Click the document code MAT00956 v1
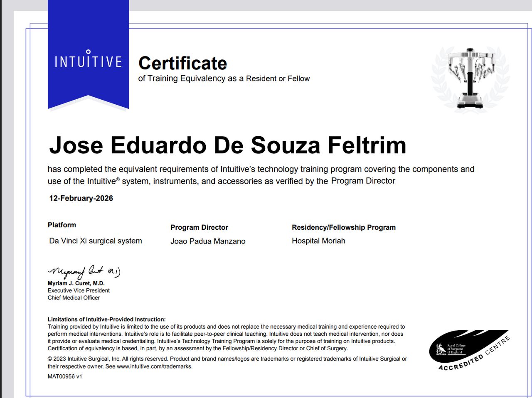Image resolution: width=532 pixels, height=398 pixels. (x=65, y=376)
